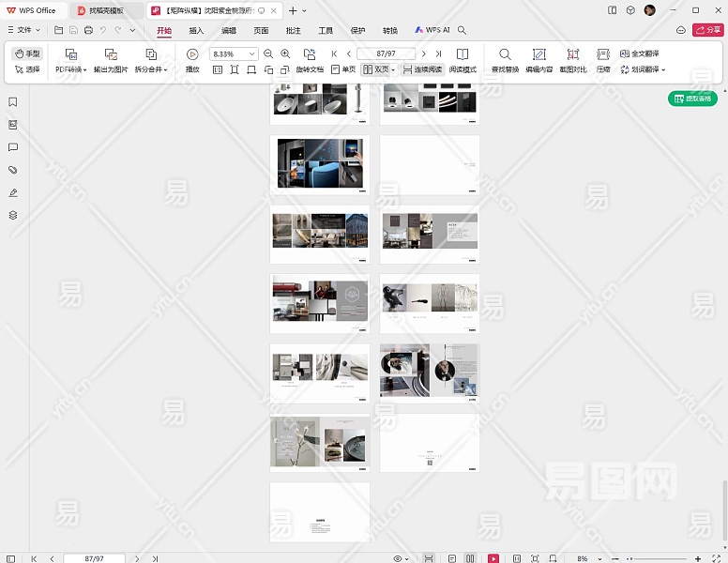Viewport: 728px width, 563px height.
Task: Open the zoom percentage dropdown showing 8.33%
Action: (x=251, y=54)
